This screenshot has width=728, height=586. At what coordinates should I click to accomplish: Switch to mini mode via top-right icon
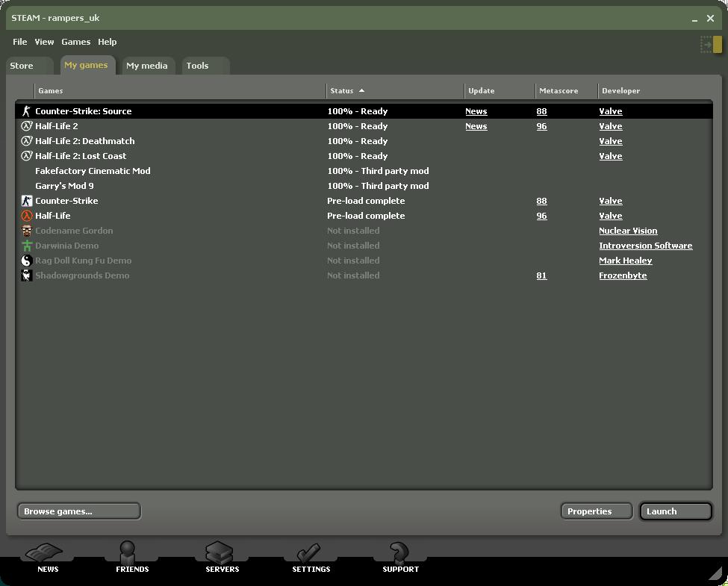(x=711, y=45)
